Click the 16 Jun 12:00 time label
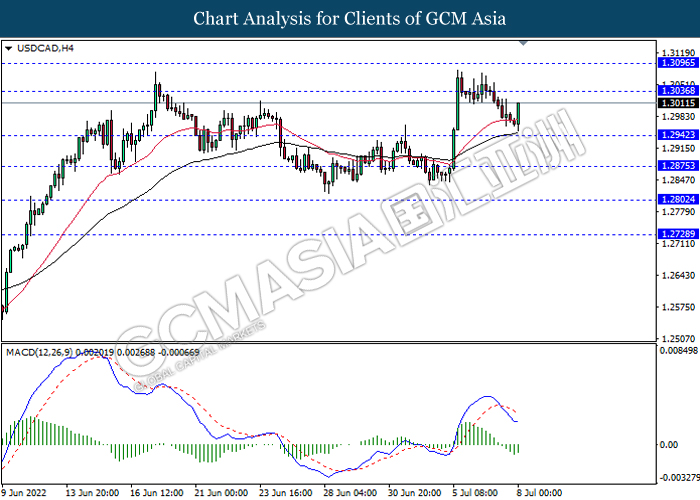The height and width of the screenshot is (500, 700). coord(157,493)
